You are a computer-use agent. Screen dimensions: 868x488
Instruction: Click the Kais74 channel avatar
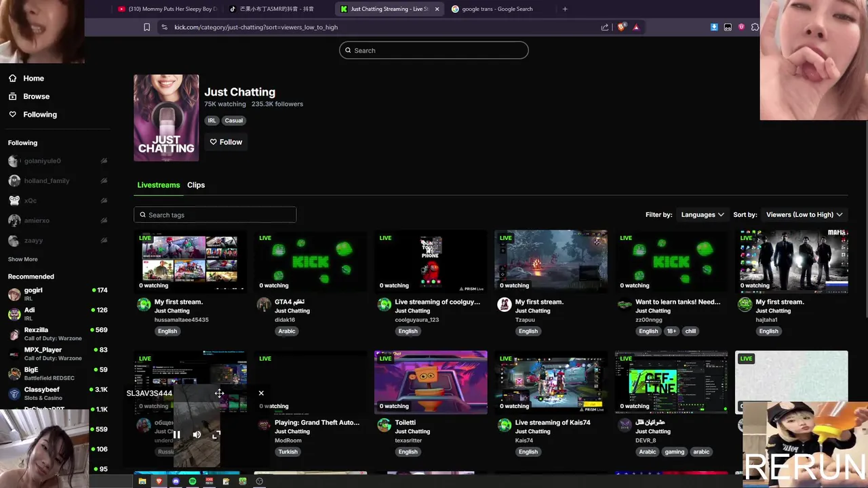coord(505,425)
